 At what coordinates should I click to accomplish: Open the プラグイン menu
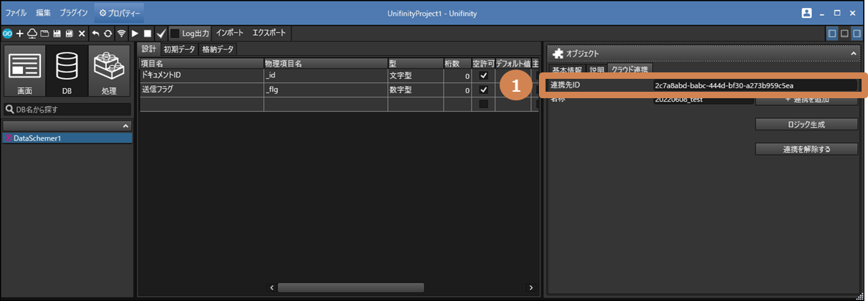click(74, 13)
